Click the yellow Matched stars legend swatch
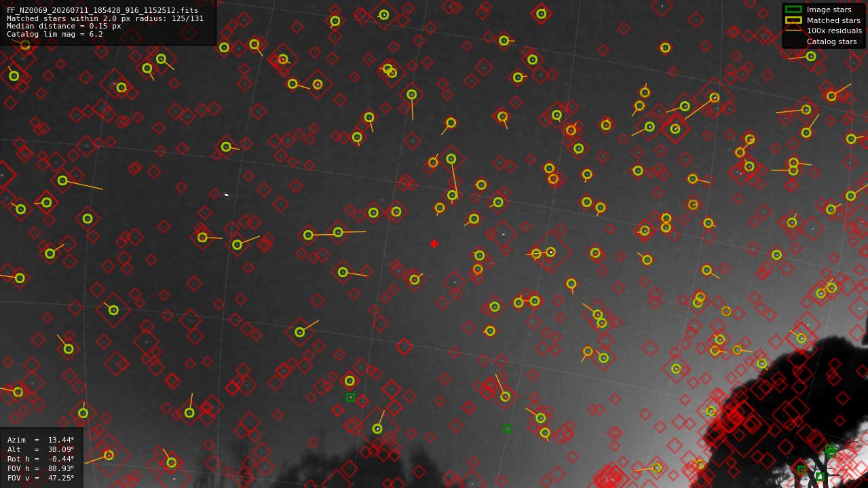Viewport: 868px width, 488px height. click(793, 20)
